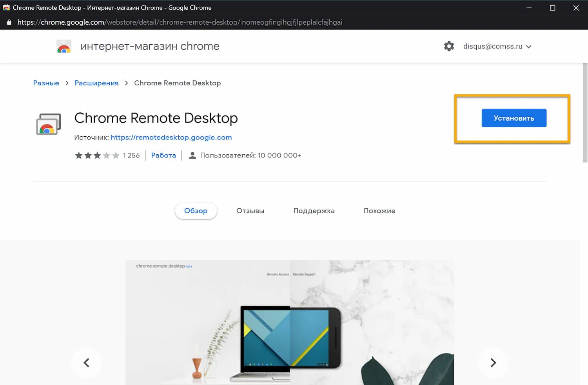Switch to the Отзывы tab
Image resolution: width=588 pixels, height=385 pixels.
point(250,211)
